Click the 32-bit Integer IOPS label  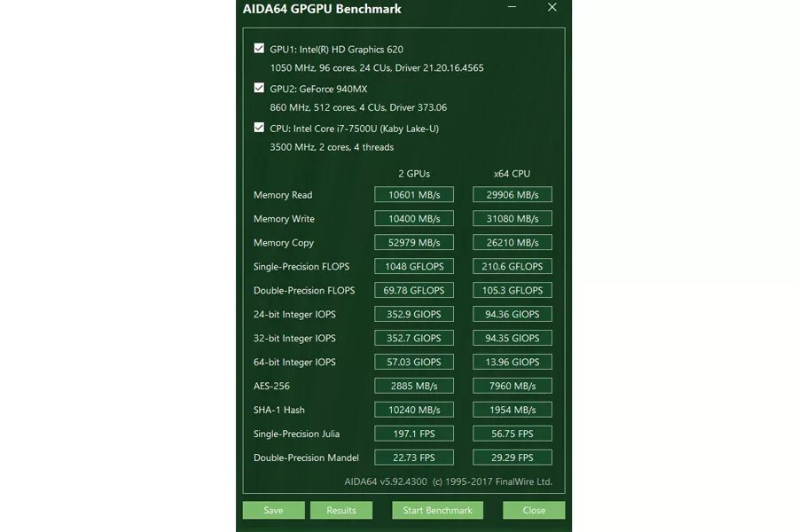pos(294,339)
